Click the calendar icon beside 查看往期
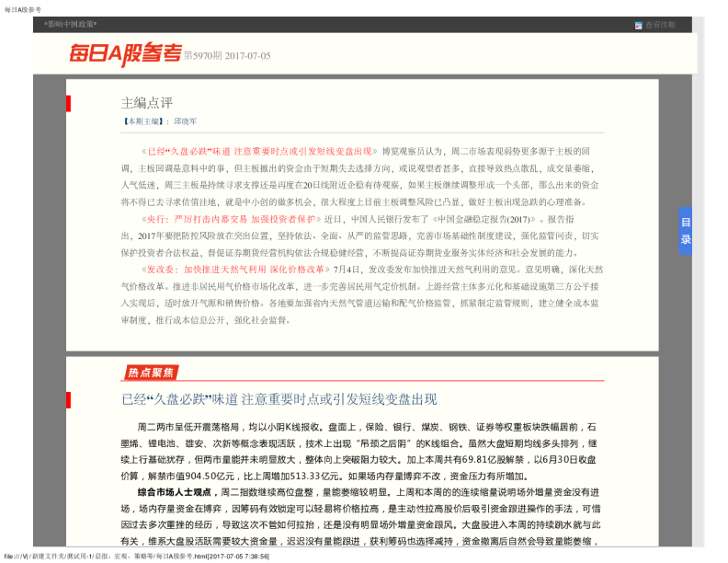Viewport: 728px width, 563px height. 638,25
